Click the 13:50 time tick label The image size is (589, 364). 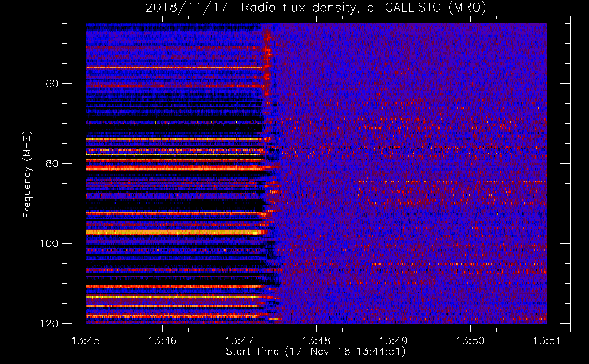[470, 341]
